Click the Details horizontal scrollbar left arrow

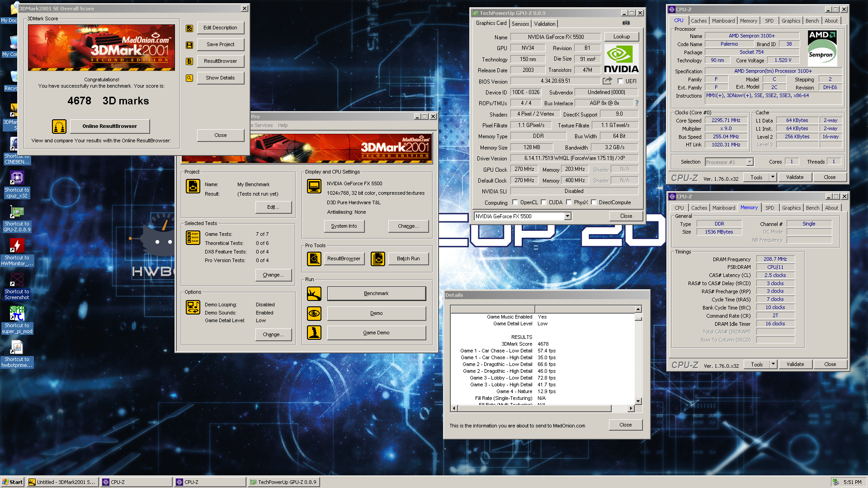click(x=454, y=408)
